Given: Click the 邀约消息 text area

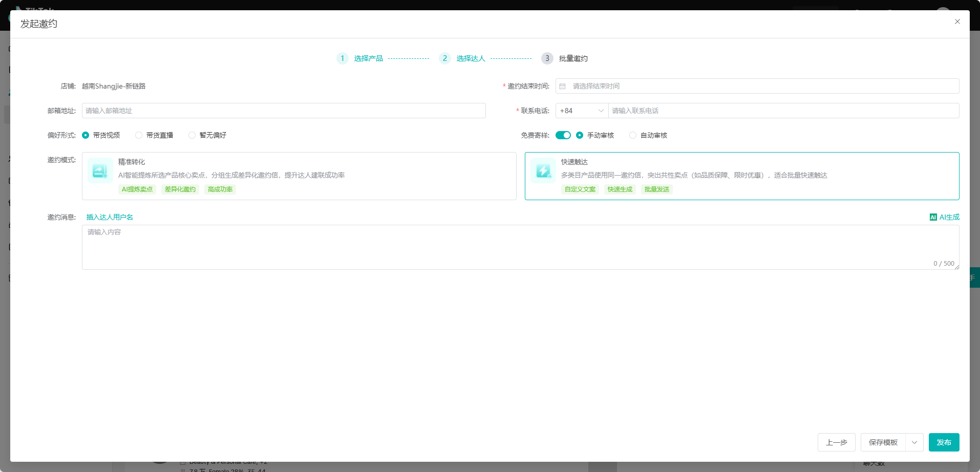Looking at the screenshot, I should (521, 247).
